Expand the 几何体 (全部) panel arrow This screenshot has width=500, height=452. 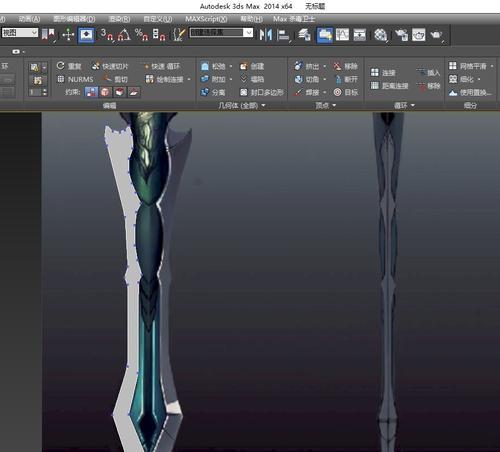[263, 105]
